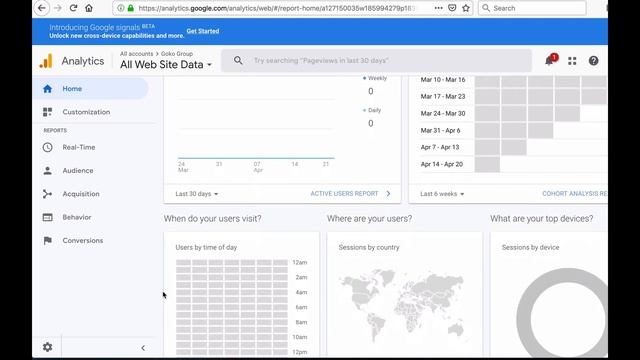Click the Home house icon in the sidebar
Screen dimensions: 640x360
click(47, 89)
